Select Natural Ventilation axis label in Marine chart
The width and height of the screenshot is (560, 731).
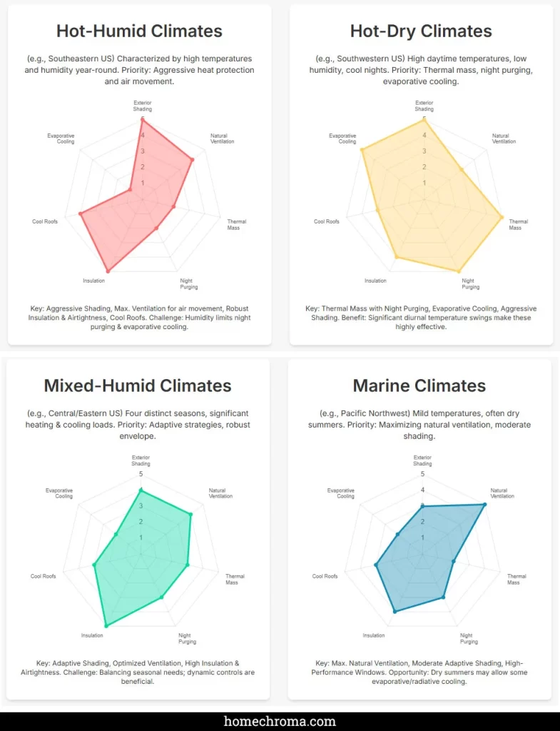coord(499,493)
